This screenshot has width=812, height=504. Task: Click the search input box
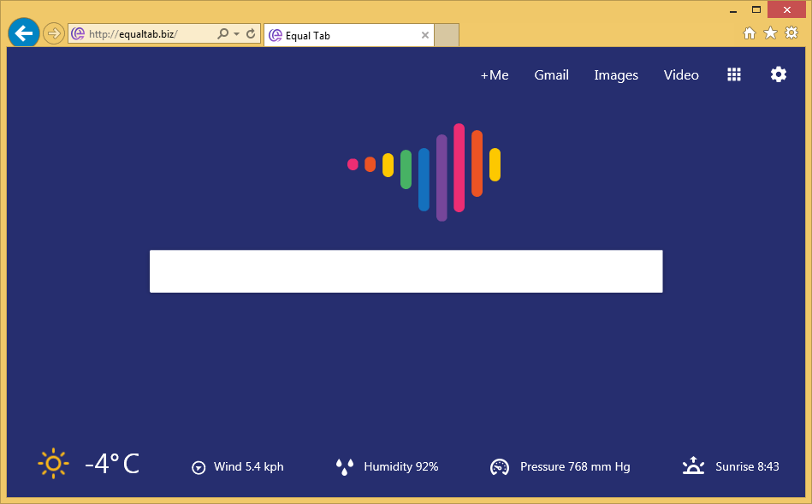(406, 271)
